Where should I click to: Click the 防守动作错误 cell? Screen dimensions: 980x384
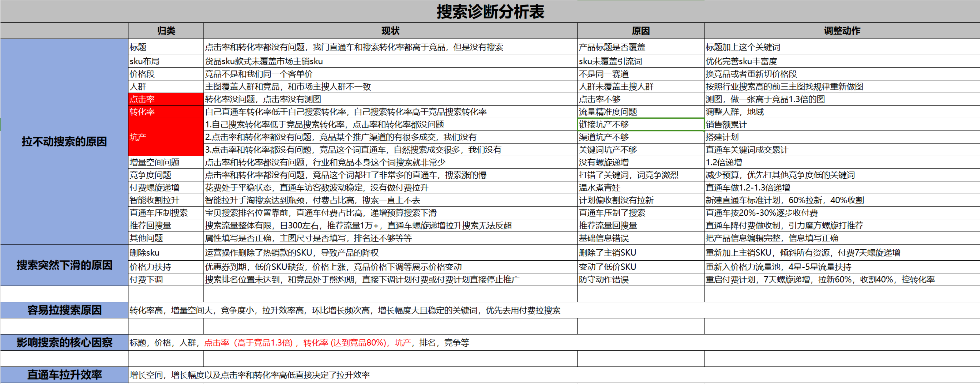click(641, 279)
